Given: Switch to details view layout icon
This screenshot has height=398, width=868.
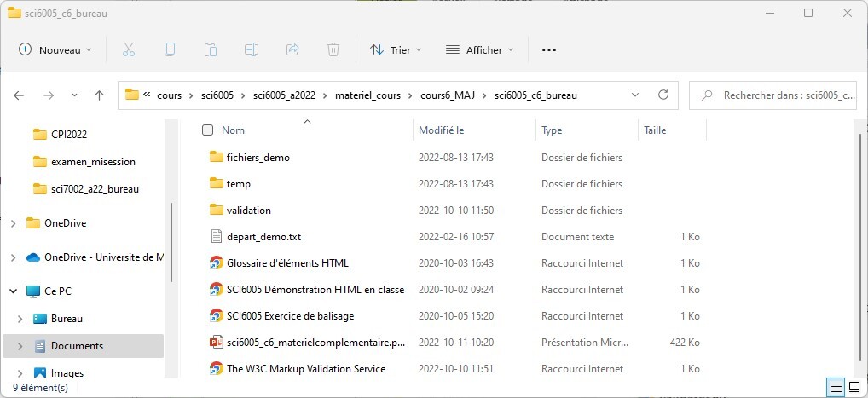Looking at the screenshot, I should tap(836, 388).
